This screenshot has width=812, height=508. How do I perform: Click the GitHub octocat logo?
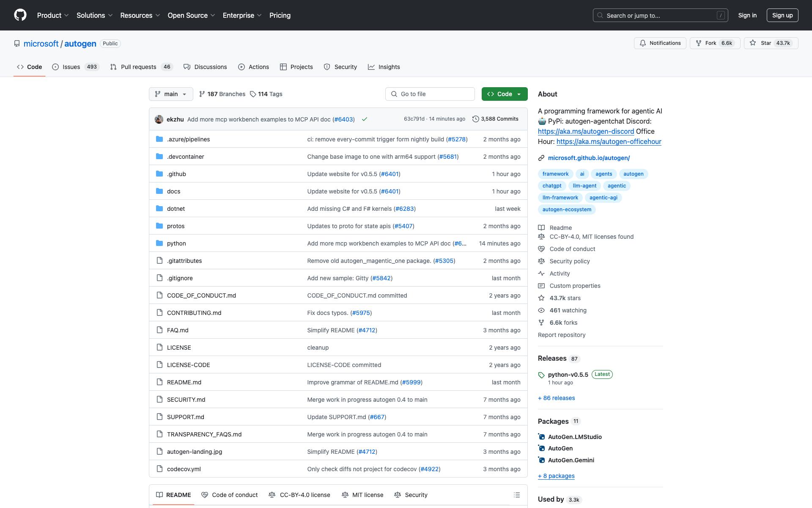[20, 15]
